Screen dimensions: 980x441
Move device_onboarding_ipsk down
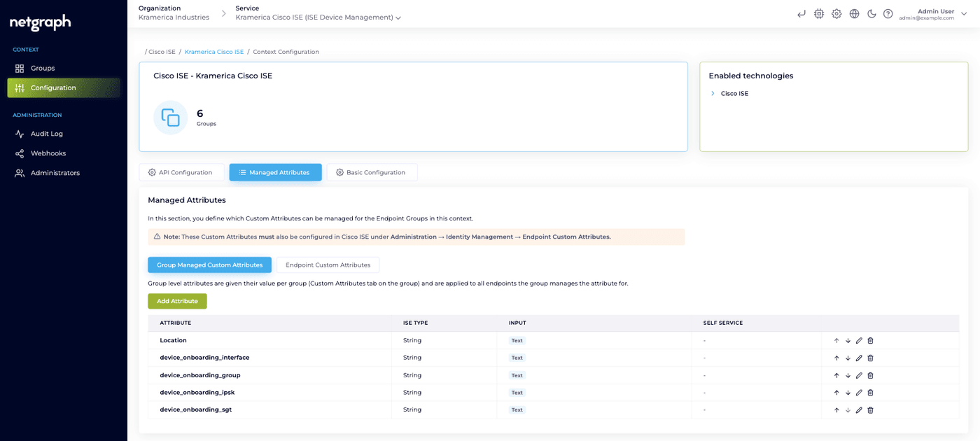click(x=848, y=393)
